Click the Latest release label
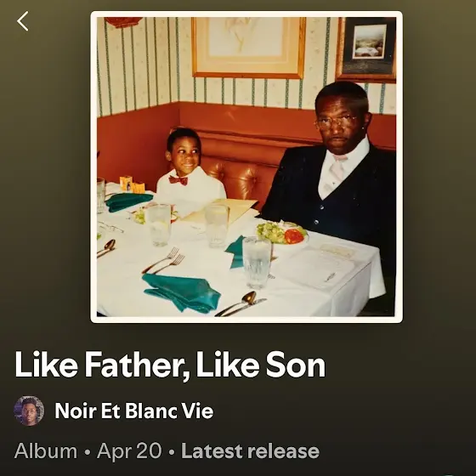The height and width of the screenshot is (476, 476). [251, 450]
